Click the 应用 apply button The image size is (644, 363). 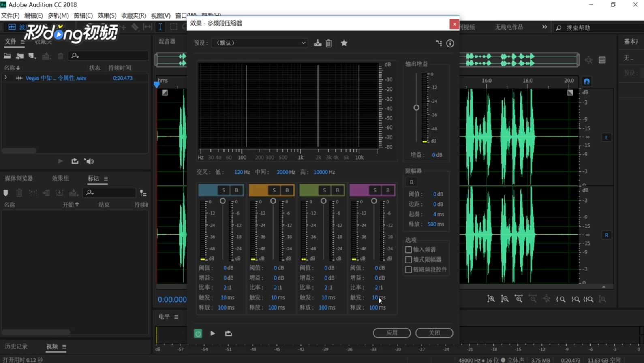pos(392,333)
